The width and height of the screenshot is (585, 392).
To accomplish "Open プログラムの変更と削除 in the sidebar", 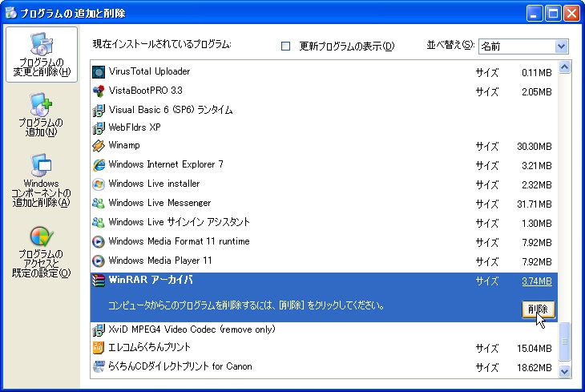I will tap(42, 55).
